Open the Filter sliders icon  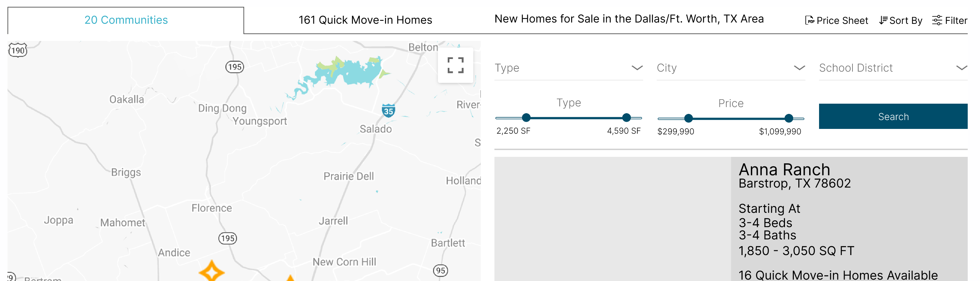point(937,20)
